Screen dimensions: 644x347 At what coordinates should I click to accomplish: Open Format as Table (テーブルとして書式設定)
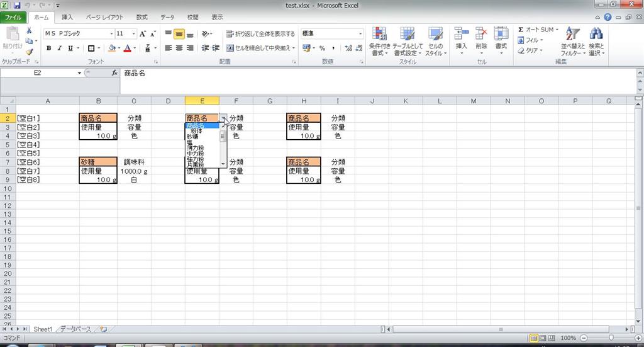point(407,42)
